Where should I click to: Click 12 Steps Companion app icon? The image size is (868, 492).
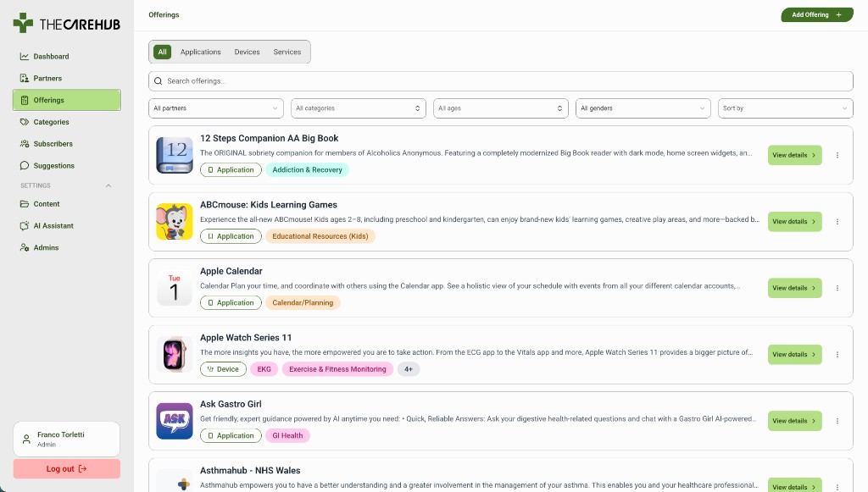[175, 155]
